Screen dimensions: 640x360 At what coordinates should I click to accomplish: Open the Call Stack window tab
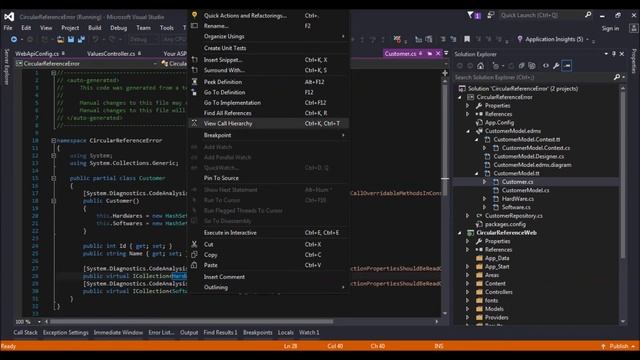pyautogui.click(x=25, y=332)
